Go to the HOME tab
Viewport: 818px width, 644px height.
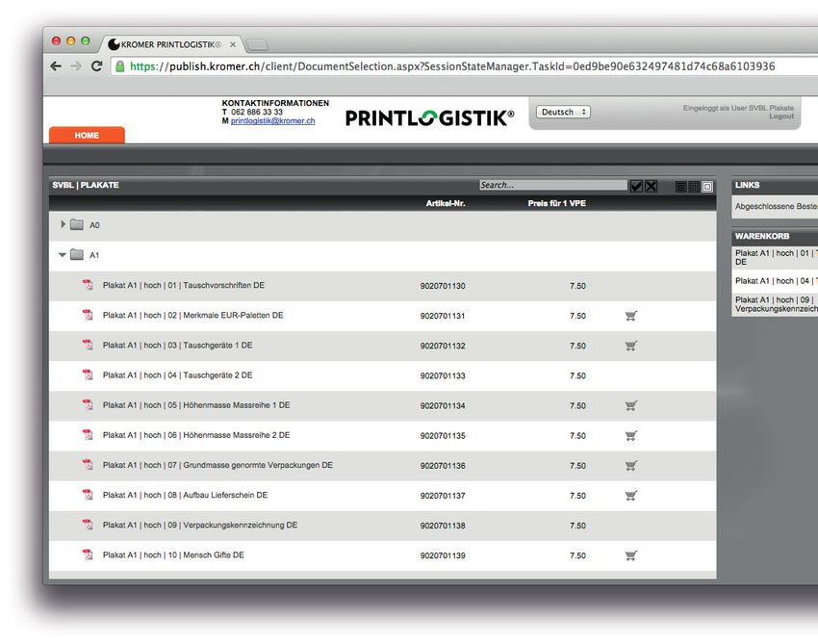click(x=87, y=136)
